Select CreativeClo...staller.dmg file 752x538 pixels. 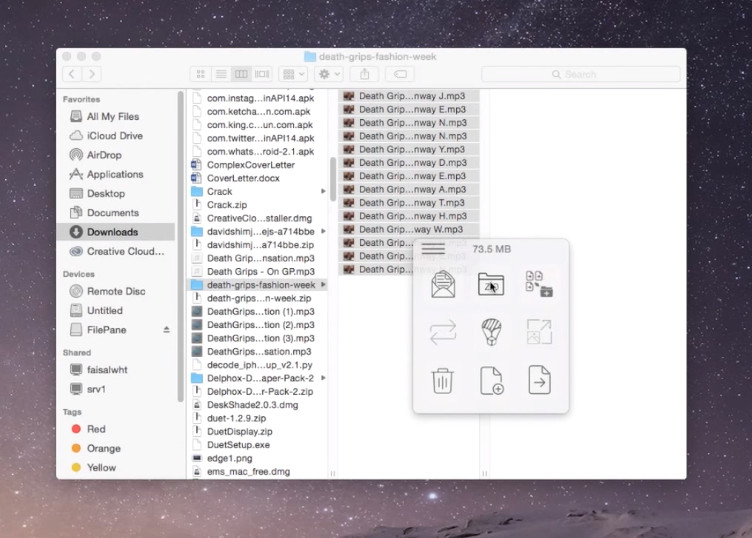pyautogui.click(x=258, y=218)
